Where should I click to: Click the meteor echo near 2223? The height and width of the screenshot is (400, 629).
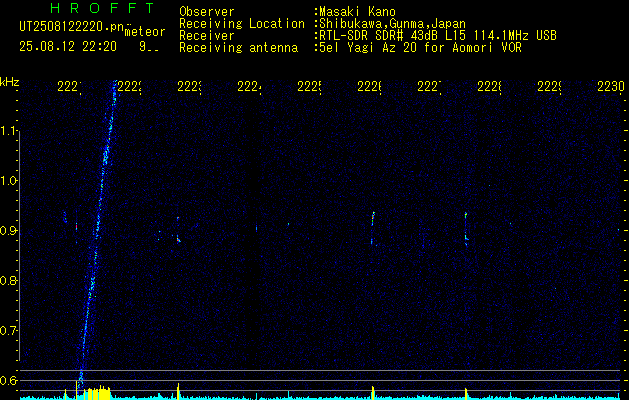pyautogui.click(x=178, y=230)
